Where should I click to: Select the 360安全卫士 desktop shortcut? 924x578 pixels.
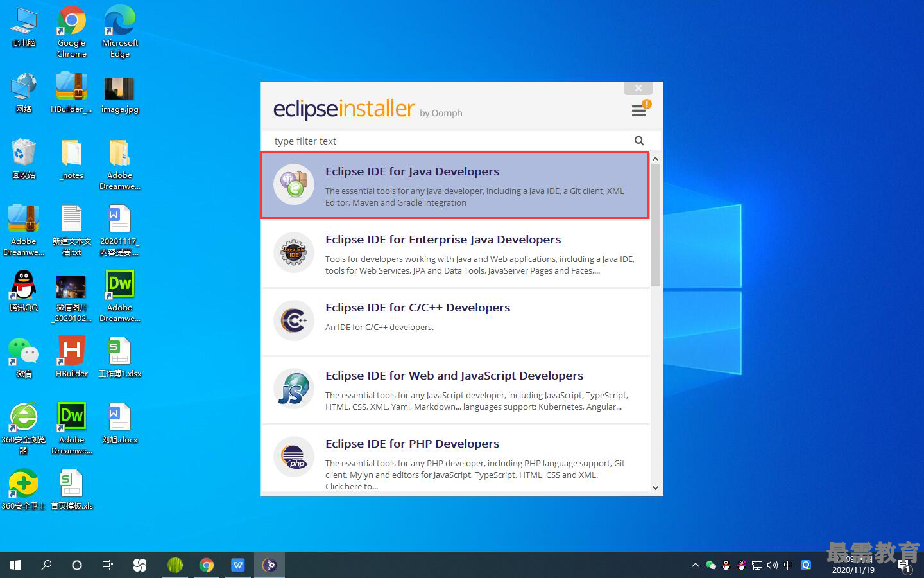24,490
